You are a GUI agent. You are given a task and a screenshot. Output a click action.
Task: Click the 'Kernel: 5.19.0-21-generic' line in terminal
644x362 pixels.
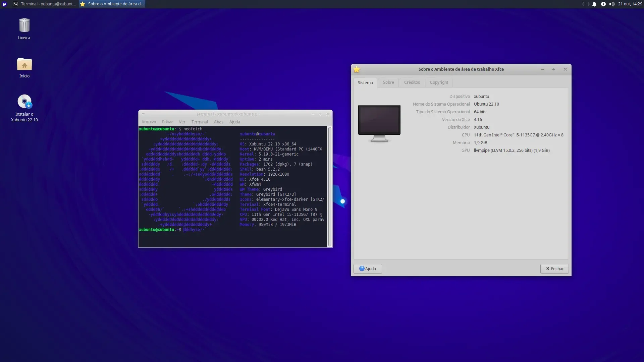click(x=269, y=154)
